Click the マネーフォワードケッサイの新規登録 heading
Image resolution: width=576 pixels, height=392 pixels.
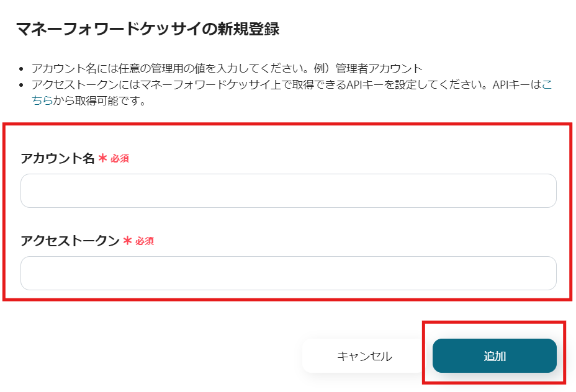[x=147, y=29]
